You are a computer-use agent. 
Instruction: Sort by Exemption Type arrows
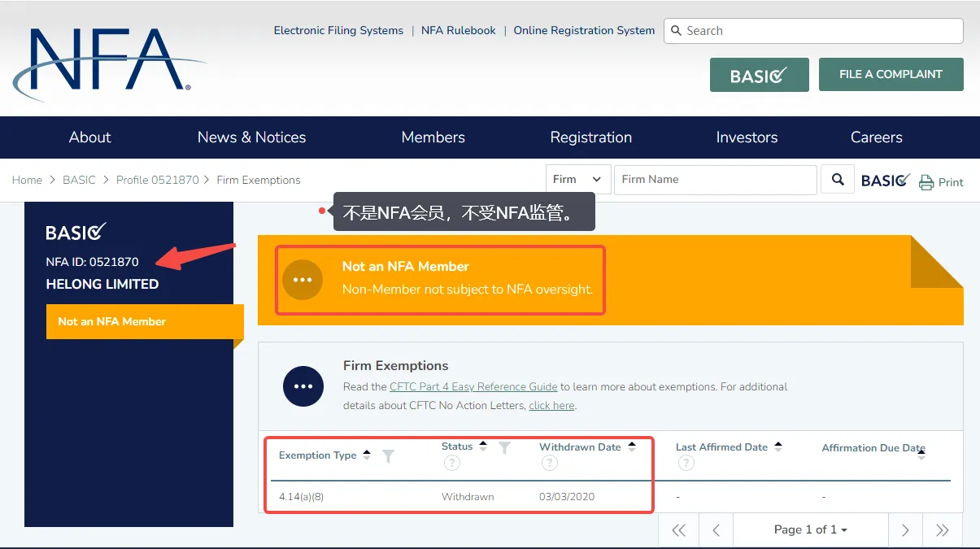coord(367,455)
